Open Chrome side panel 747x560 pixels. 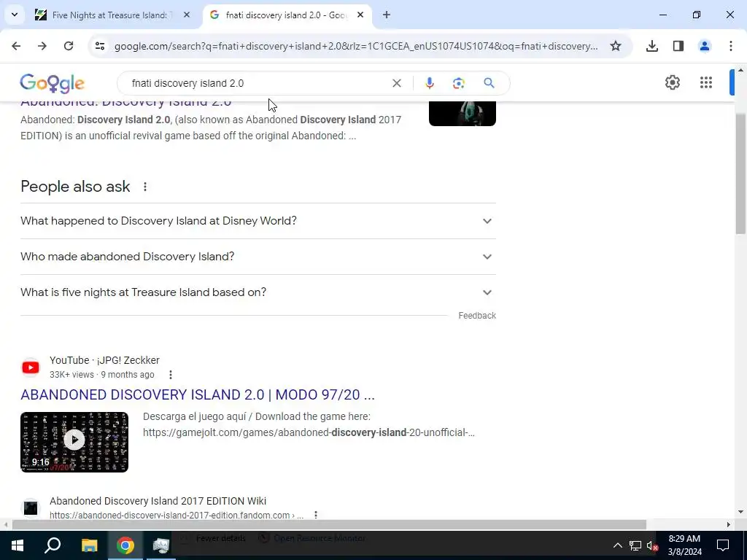tap(678, 46)
